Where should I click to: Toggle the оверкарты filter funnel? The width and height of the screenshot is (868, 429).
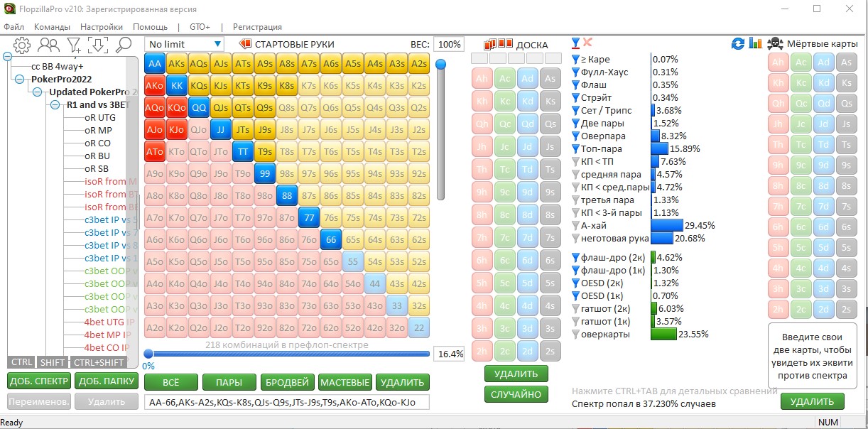tap(576, 335)
